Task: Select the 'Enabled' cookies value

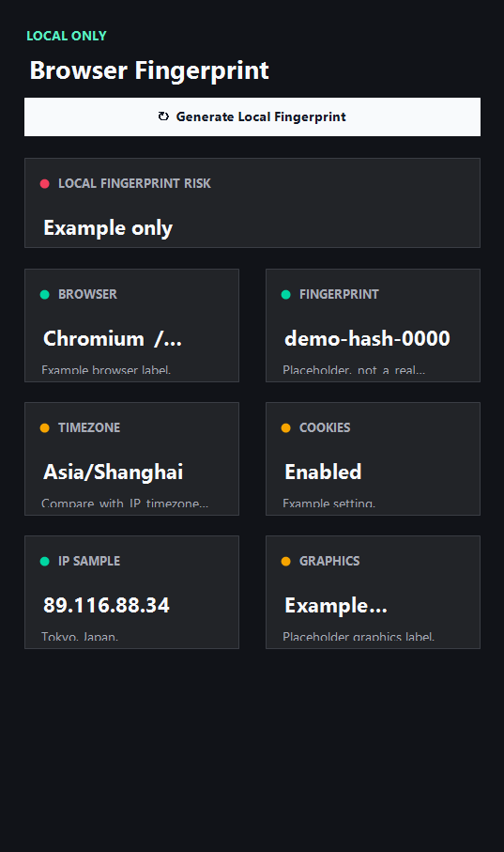Action: (323, 472)
